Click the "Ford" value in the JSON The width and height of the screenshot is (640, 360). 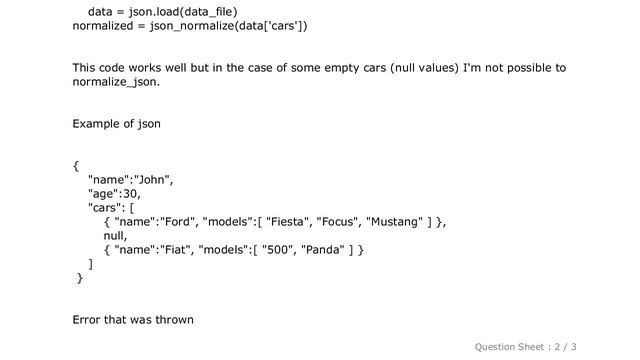coord(177,222)
